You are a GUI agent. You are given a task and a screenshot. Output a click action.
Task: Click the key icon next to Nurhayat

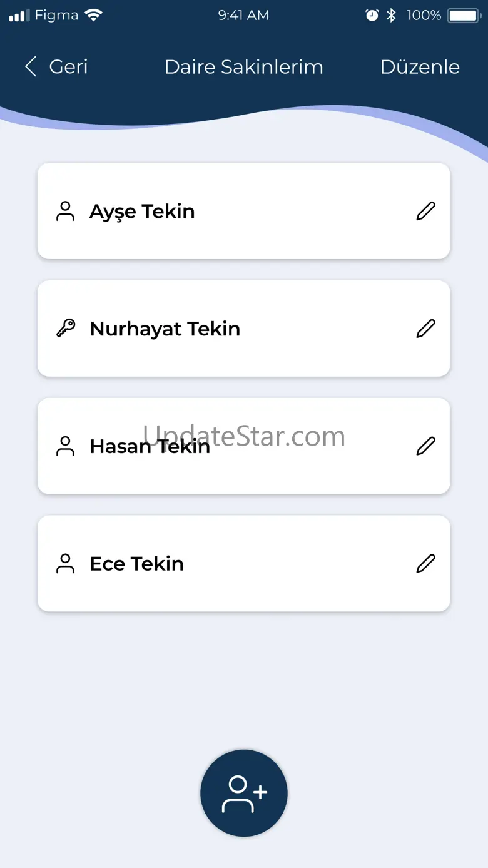pyautogui.click(x=66, y=329)
